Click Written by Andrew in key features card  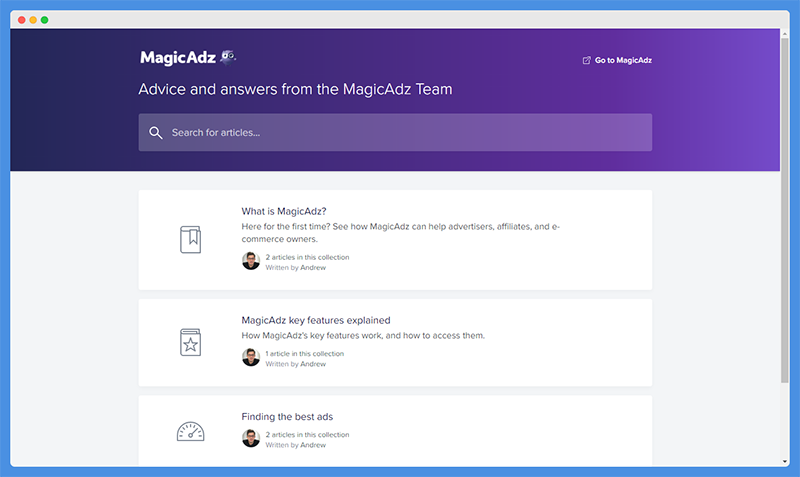295,364
